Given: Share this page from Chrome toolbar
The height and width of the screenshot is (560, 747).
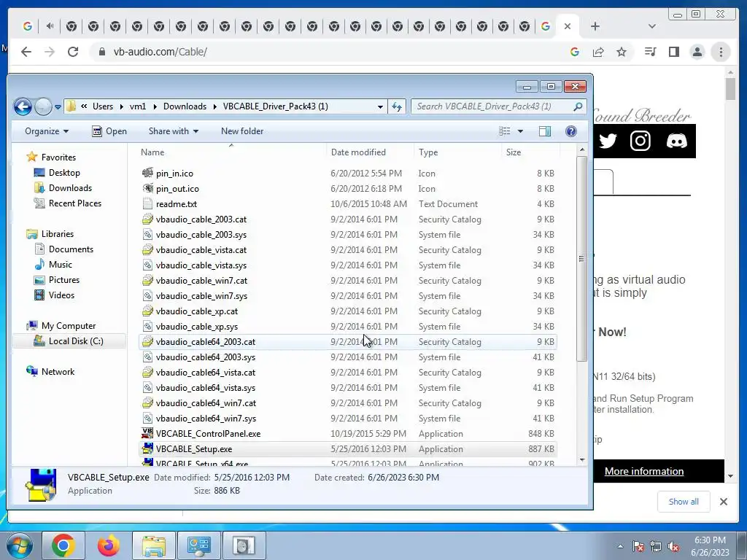Looking at the screenshot, I should pos(598,52).
